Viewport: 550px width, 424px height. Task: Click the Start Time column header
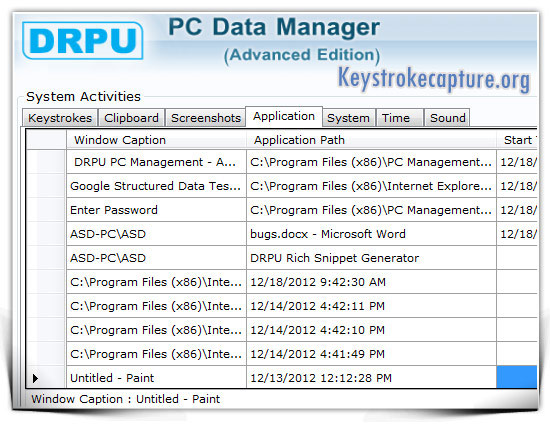(x=517, y=140)
